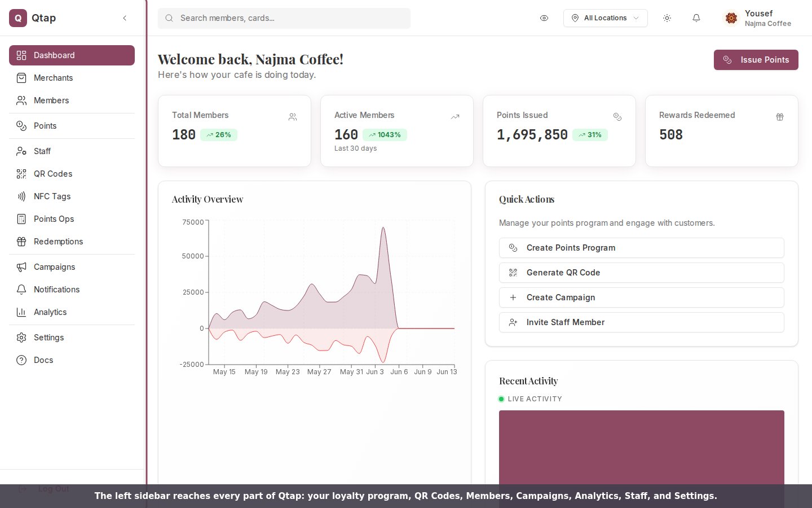Viewport: 812px width, 508px height.
Task: Click the QR icon beside Generate QR Code
Action: 513,273
